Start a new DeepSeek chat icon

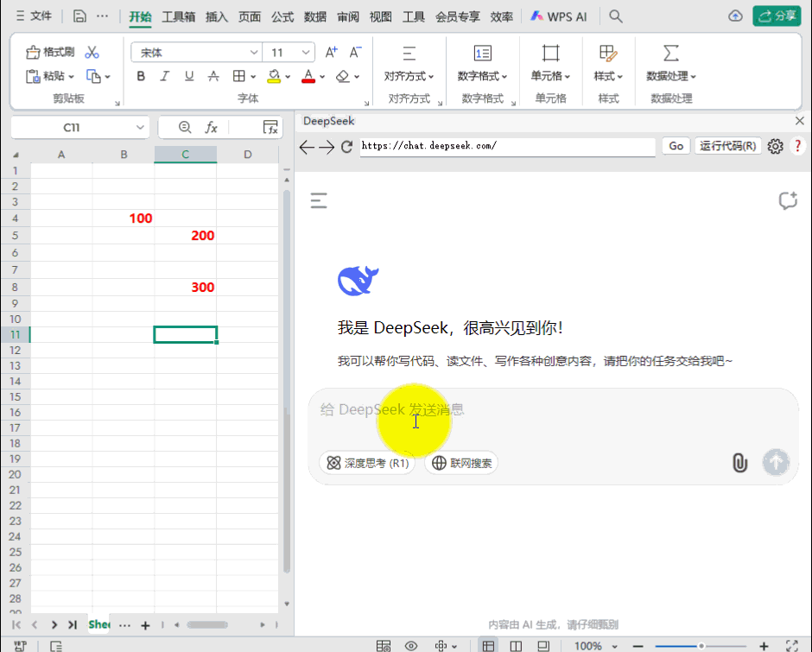tap(787, 201)
